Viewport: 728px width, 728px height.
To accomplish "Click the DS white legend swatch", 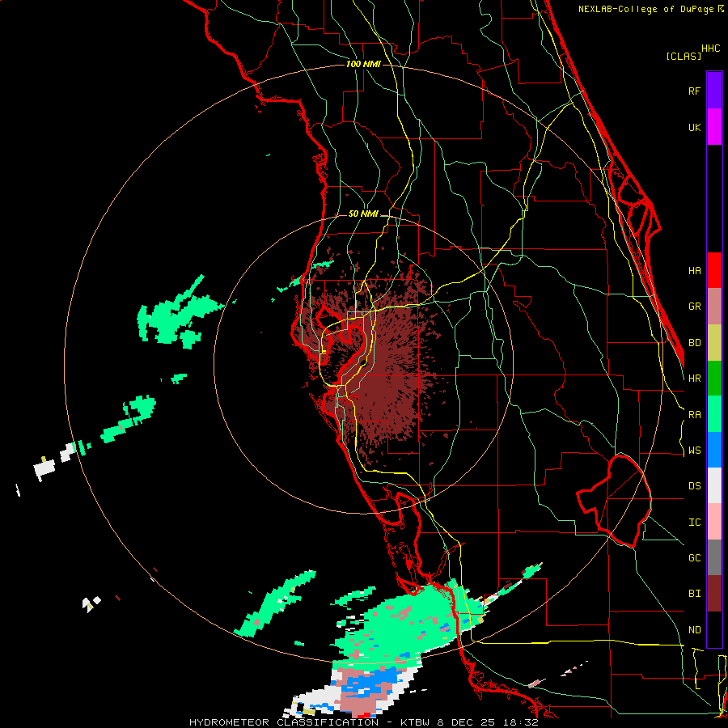I will [714, 485].
